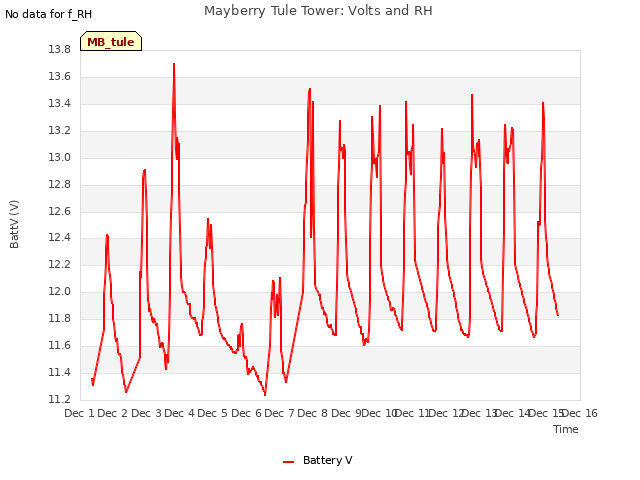The image size is (640, 480).
Task: Click the 'Dec 5' x-axis label
Action: (212, 413)
